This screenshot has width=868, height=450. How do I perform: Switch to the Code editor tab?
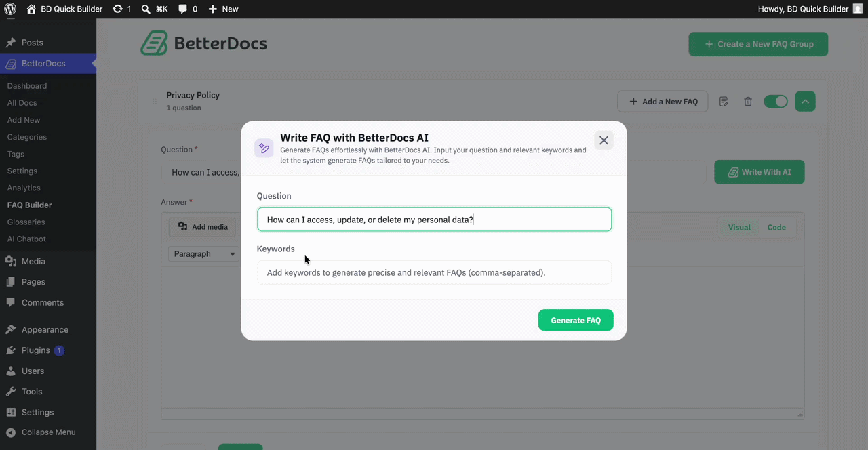(776, 228)
